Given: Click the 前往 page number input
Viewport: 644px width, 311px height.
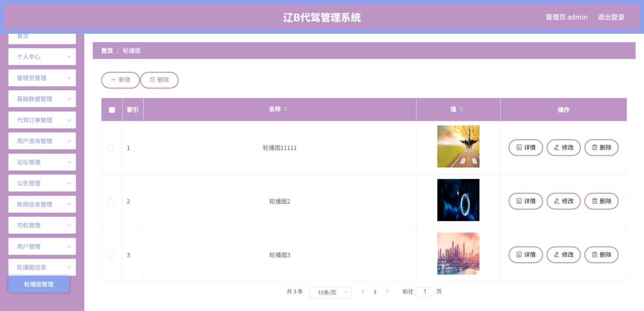Looking at the screenshot, I should click(x=425, y=292).
